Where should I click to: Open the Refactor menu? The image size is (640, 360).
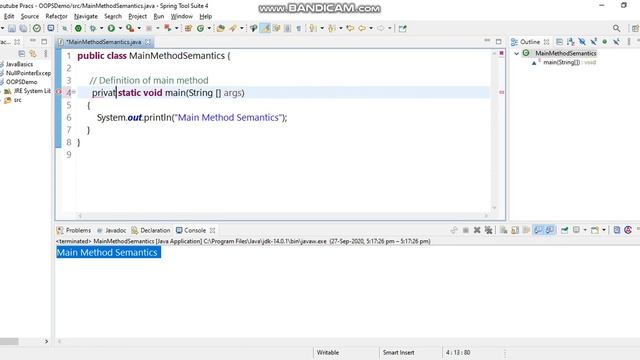tap(56, 16)
